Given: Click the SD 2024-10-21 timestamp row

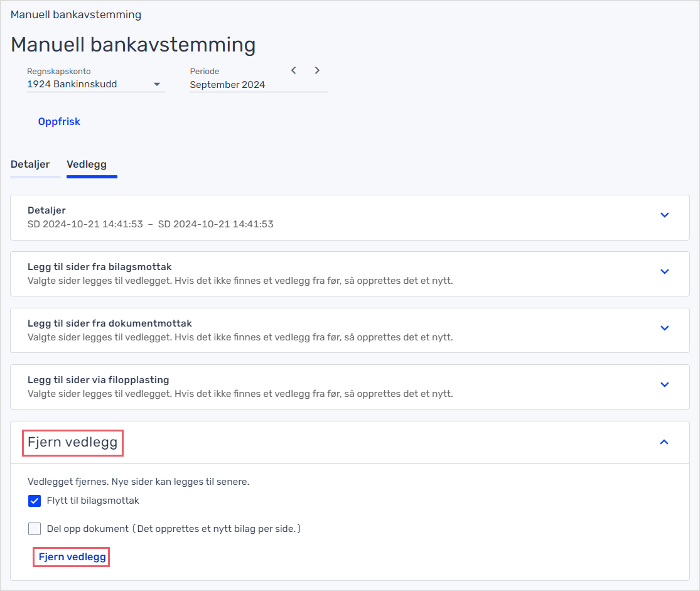Looking at the screenshot, I should [x=151, y=224].
